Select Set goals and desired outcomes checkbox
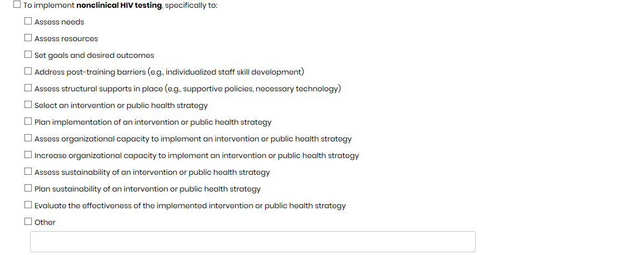This screenshot has height=255, width=644. pos(28,55)
